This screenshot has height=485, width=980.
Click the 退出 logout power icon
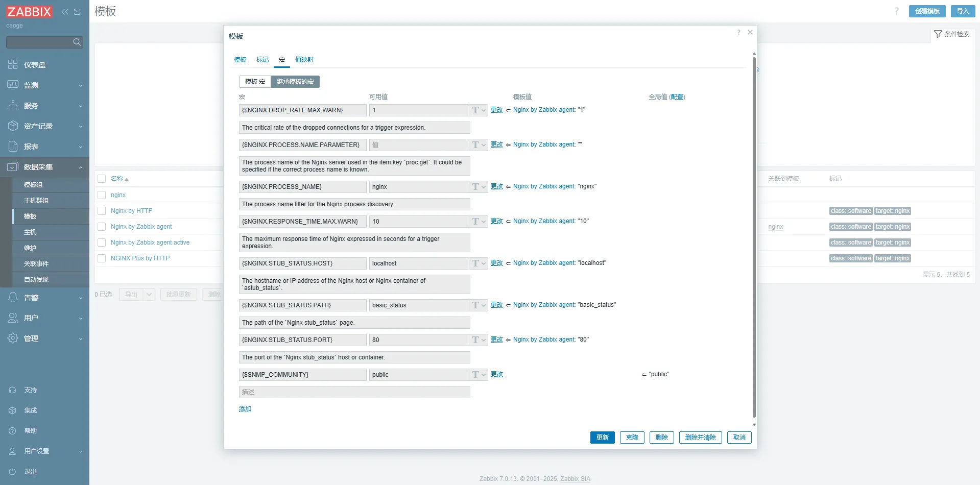[x=13, y=472]
